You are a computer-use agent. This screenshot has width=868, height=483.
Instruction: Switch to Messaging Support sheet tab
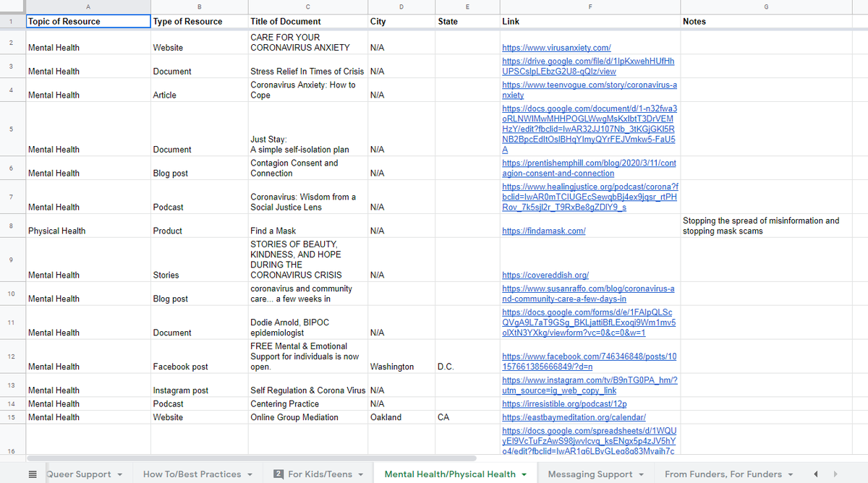[590, 474]
